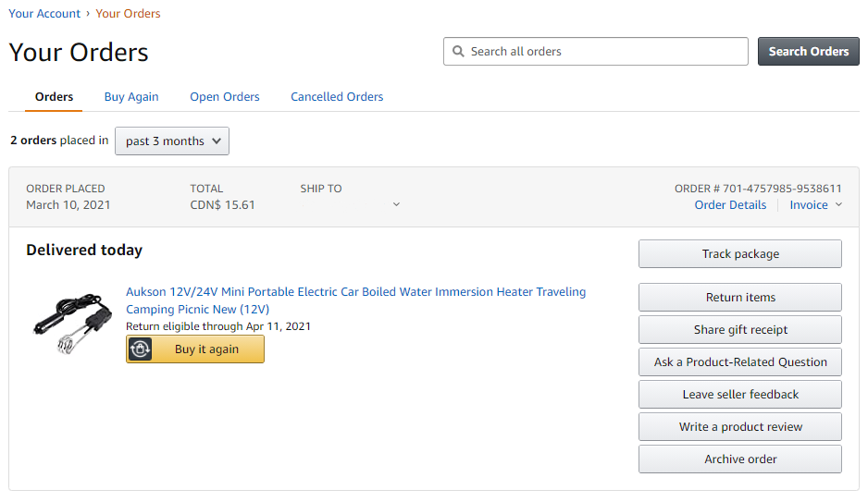Open the past 3 months dropdown
This screenshot has height=502, width=868.
[x=172, y=141]
